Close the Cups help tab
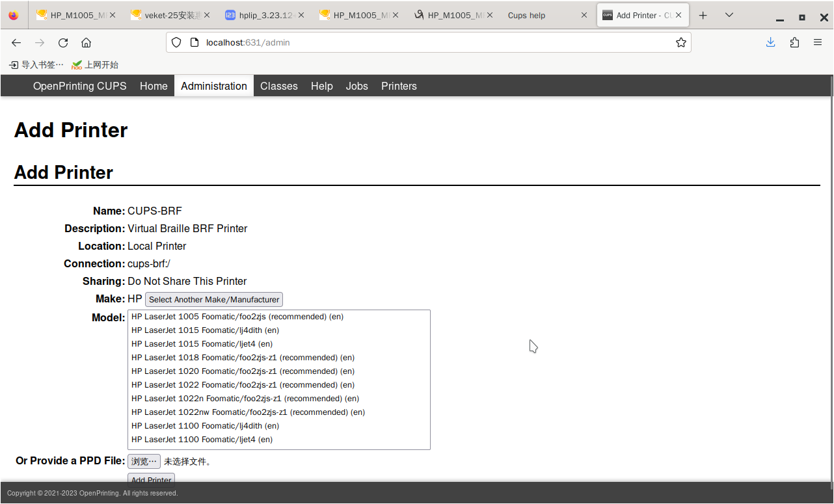This screenshot has height=504, width=834. coord(584,15)
